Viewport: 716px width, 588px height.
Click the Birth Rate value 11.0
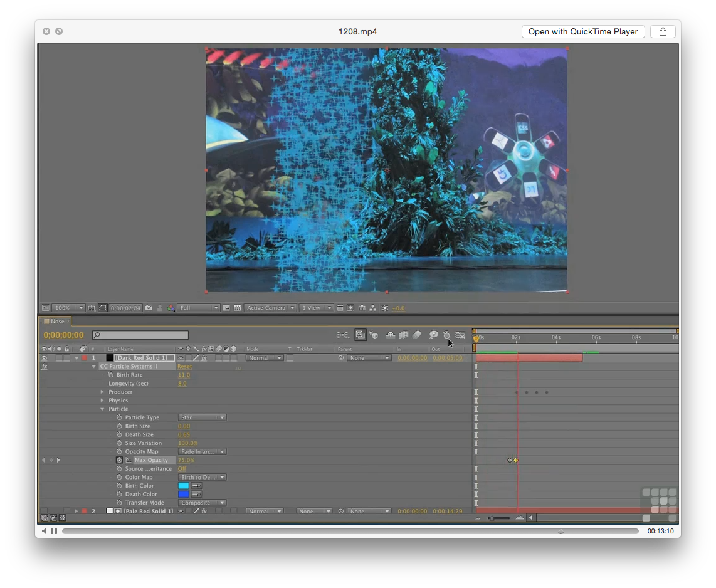click(x=184, y=375)
